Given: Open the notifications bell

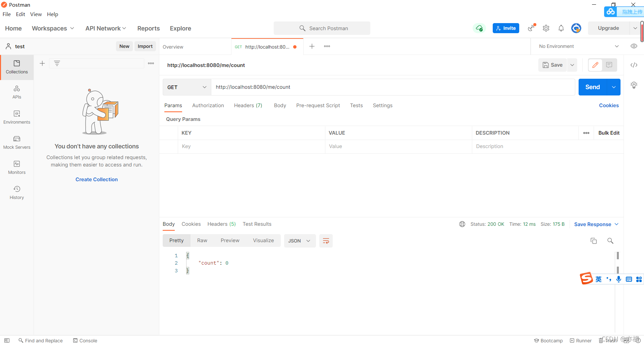Looking at the screenshot, I should pos(561,28).
